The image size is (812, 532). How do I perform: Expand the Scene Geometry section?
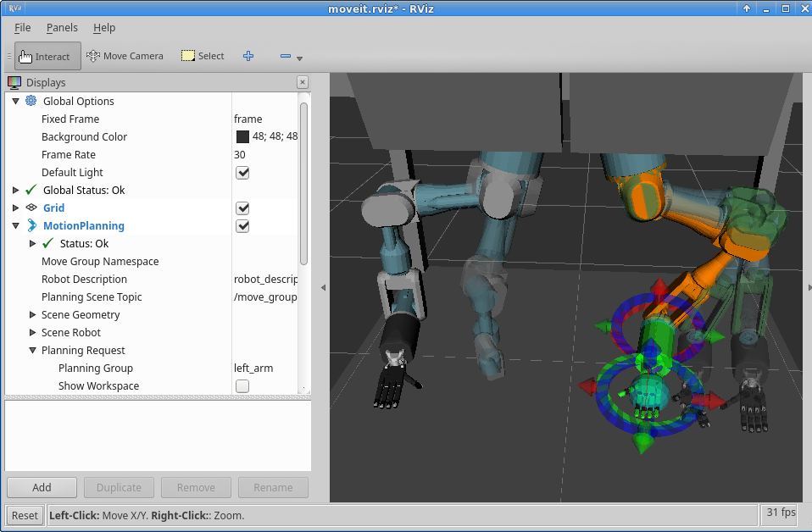tap(32, 314)
